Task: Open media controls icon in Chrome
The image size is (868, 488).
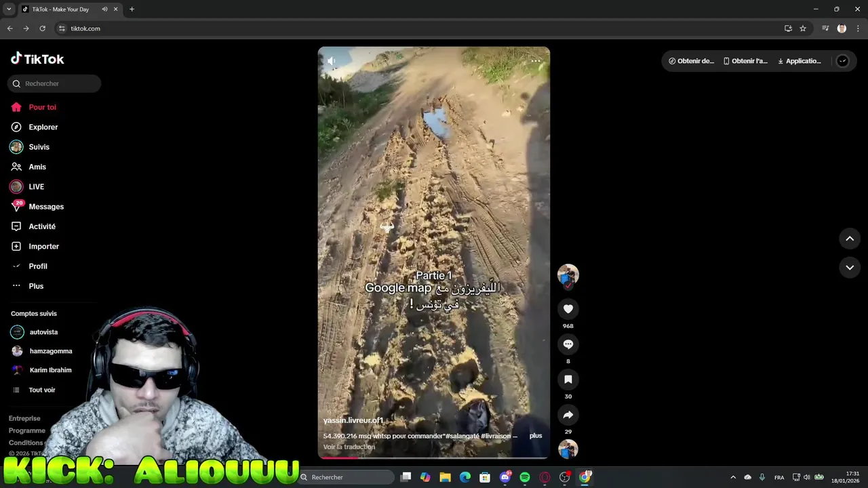Action: [825, 28]
